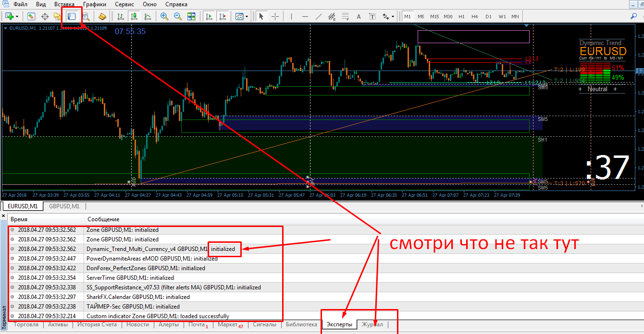Open the Data Window crosshair-circle icon
The height and width of the screenshot is (334, 644).
pos(45,16)
